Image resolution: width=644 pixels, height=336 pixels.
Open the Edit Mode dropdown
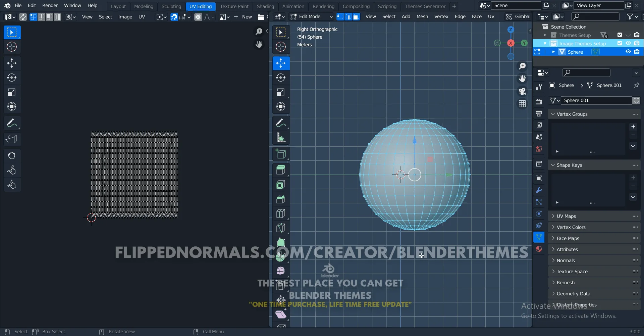pyautogui.click(x=311, y=16)
